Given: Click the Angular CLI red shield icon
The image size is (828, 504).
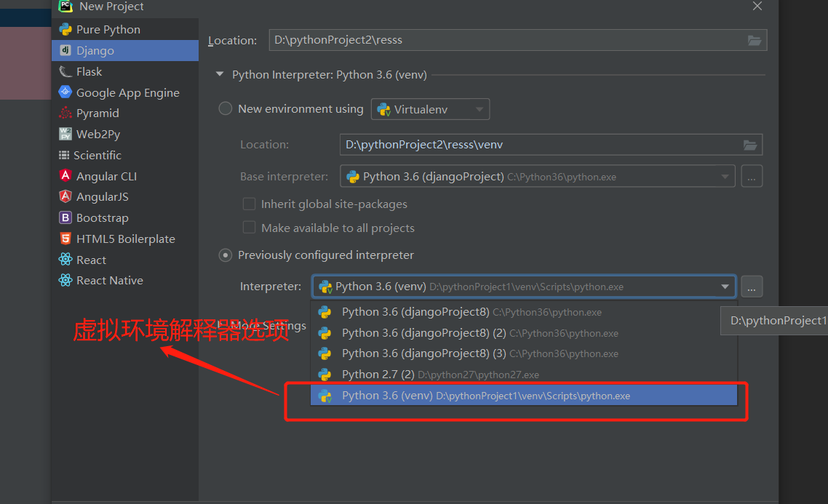Looking at the screenshot, I should [x=65, y=175].
